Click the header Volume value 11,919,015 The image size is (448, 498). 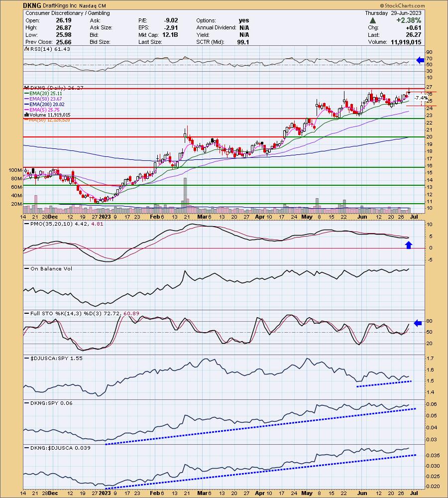(x=406, y=42)
